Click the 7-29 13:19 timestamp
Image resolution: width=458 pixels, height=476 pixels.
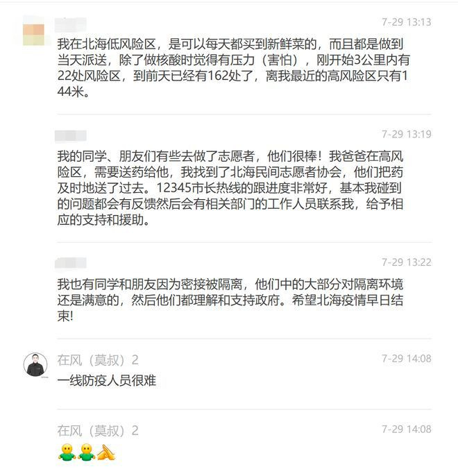[x=407, y=134]
